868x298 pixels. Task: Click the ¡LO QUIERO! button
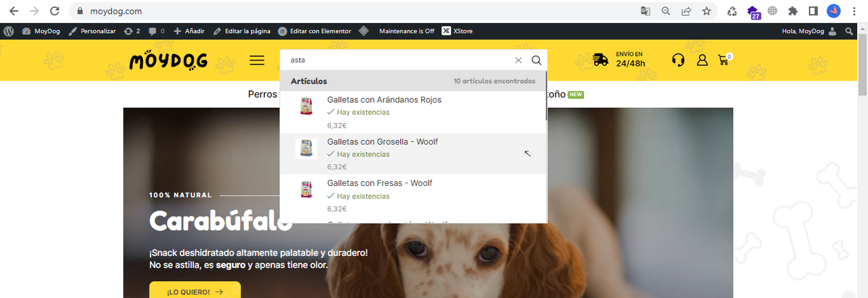coord(195,292)
